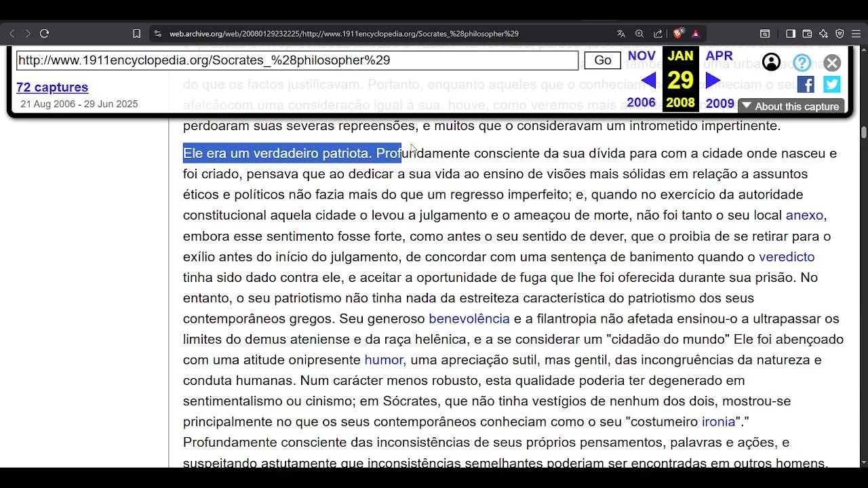Go back with the browser back arrow

pyautogui.click(x=12, y=33)
